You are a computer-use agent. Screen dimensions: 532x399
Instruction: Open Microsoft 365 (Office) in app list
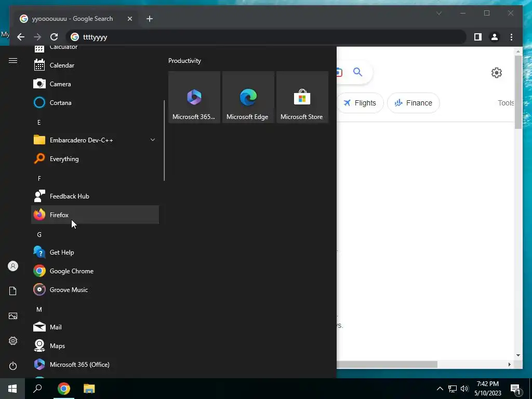(95, 364)
